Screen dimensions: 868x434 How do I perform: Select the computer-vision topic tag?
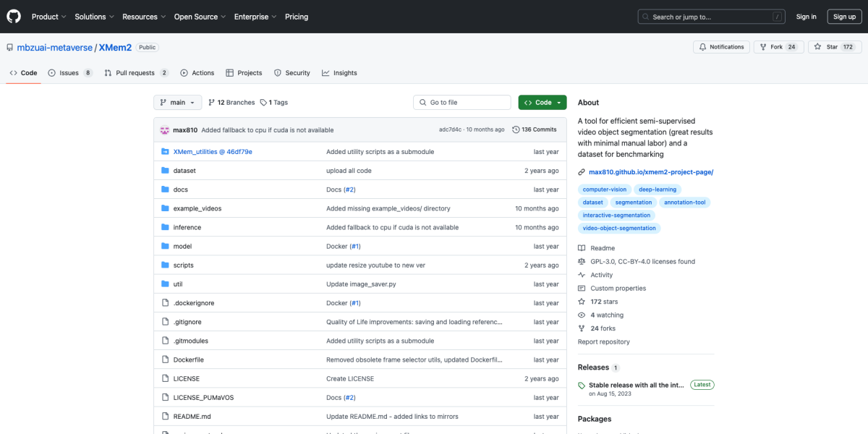[605, 190]
